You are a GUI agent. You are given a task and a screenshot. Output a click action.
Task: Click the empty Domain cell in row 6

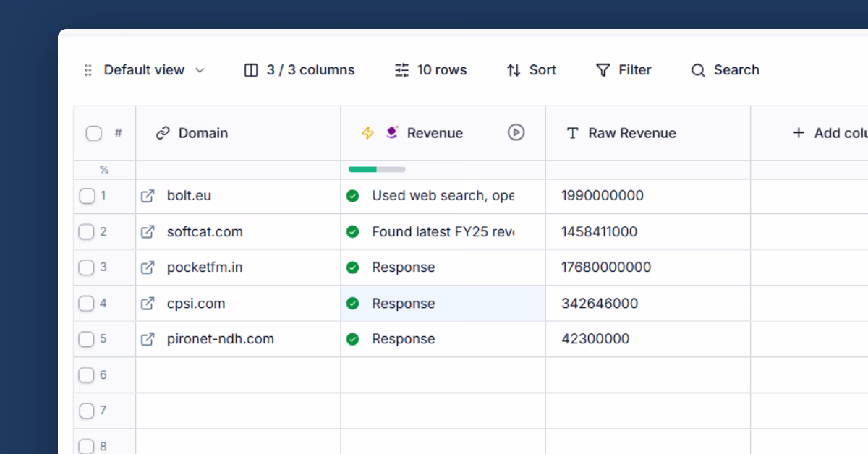(238, 375)
